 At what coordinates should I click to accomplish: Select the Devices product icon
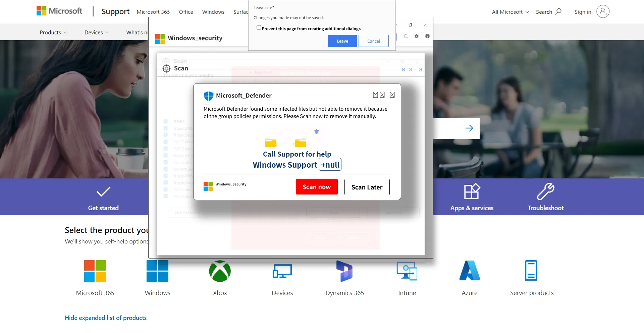click(x=282, y=271)
